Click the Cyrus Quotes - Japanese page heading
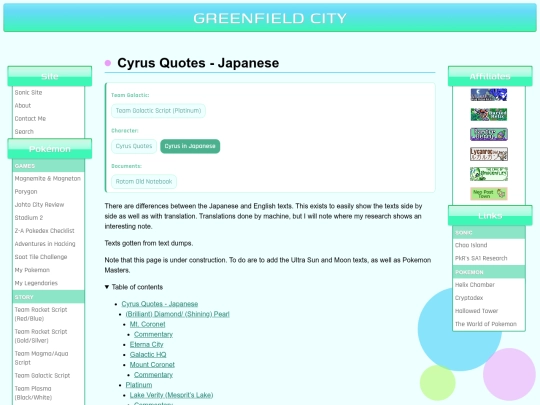Image resolution: width=540 pixels, height=405 pixels. coord(198,63)
